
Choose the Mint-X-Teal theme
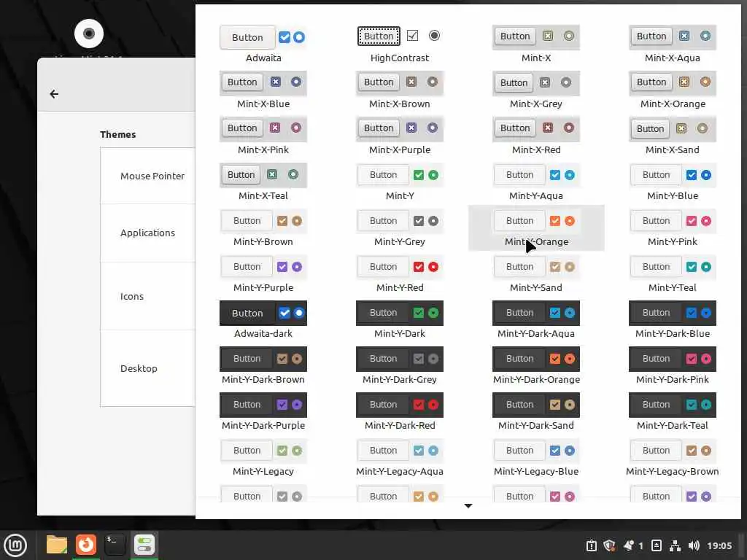[x=263, y=182]
